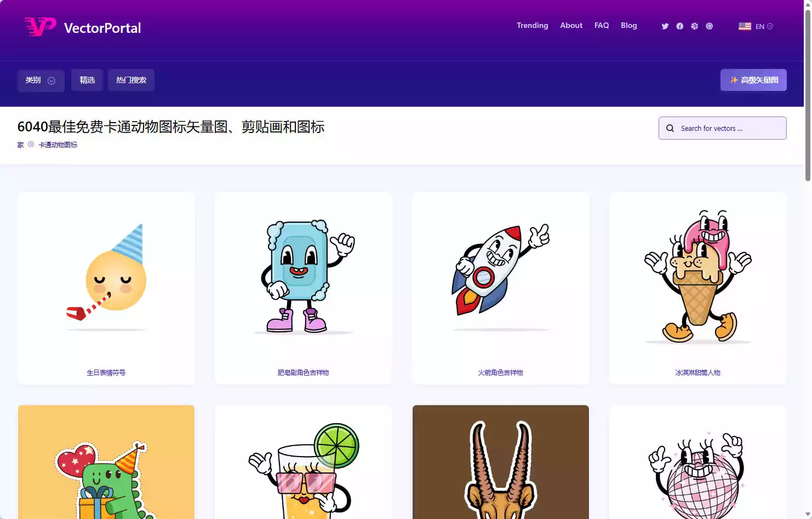Click the magnifier icon in search box
Screen dimensions: 812x519
670,128
